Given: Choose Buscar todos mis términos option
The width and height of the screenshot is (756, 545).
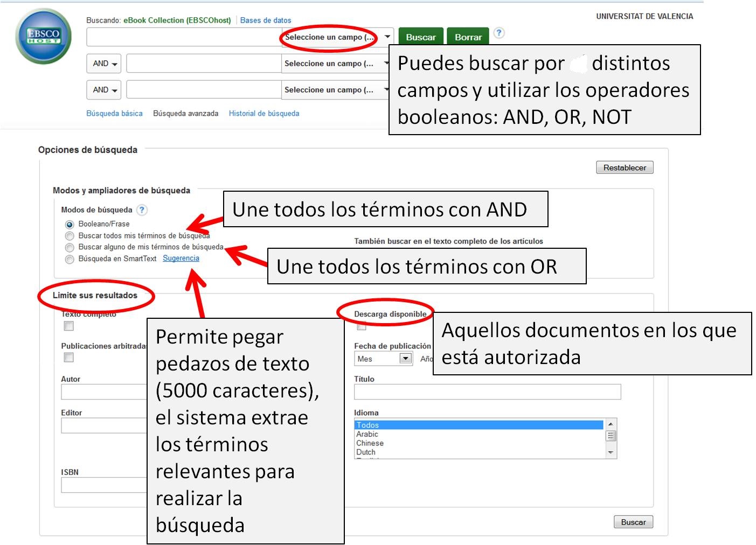Looking at the screenshot, I should point(70,236).
